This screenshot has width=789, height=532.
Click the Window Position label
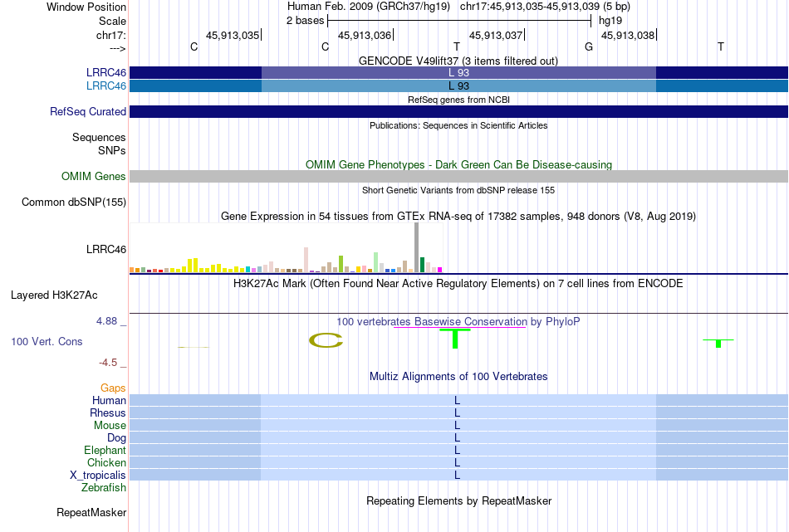86,7
